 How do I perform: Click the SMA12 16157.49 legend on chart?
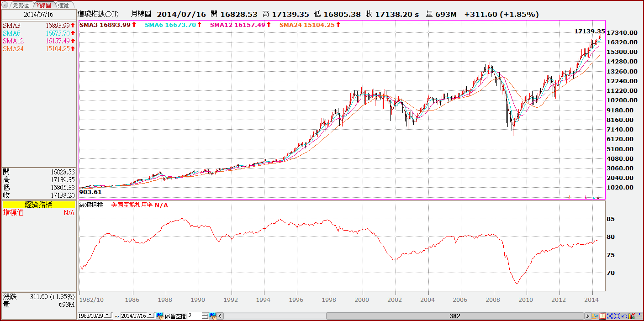[x=240, y=25]
